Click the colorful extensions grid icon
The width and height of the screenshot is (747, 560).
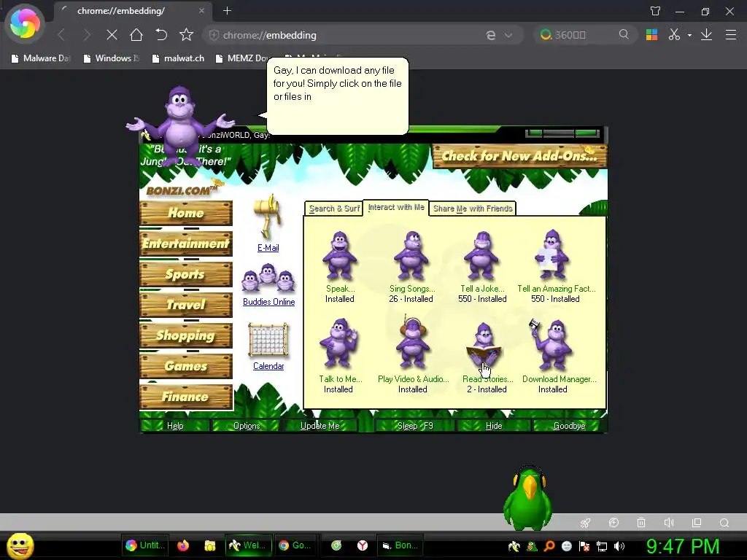click(x=651, y=35)
